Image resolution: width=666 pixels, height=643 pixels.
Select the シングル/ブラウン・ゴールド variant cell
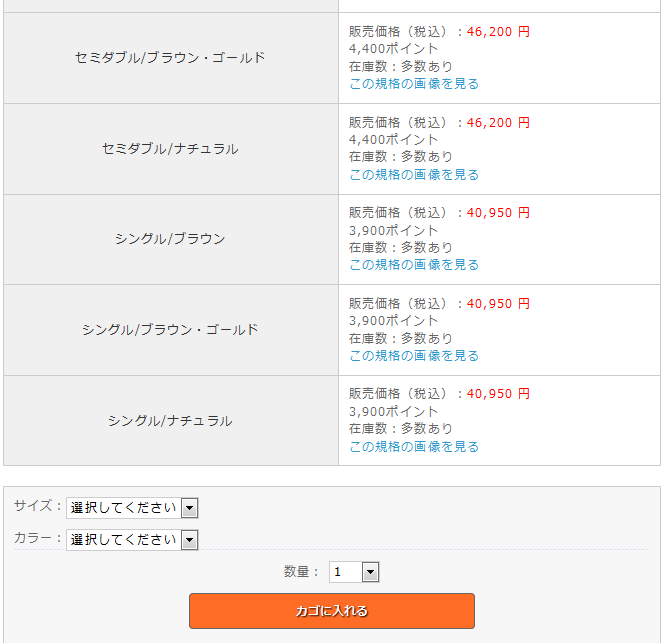click(170, 330)
